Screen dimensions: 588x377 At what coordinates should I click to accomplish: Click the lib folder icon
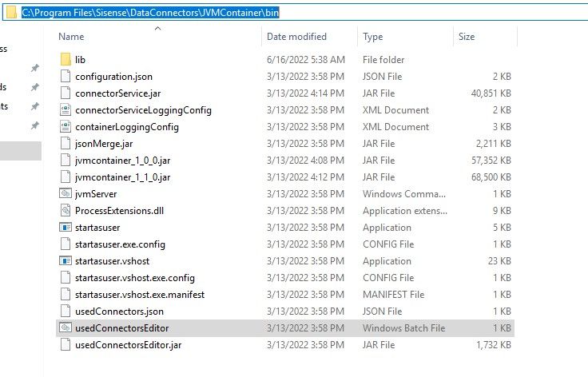[66, 60]
